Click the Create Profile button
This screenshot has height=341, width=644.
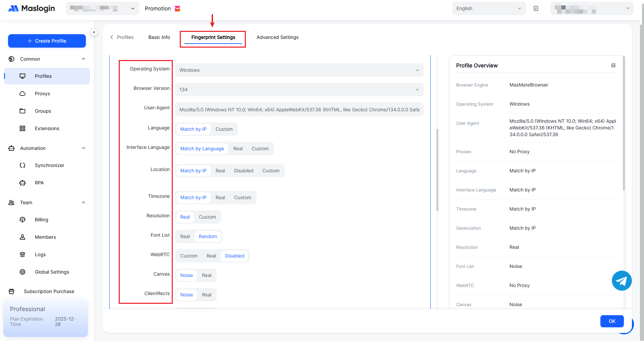click(x=47, y=41)
